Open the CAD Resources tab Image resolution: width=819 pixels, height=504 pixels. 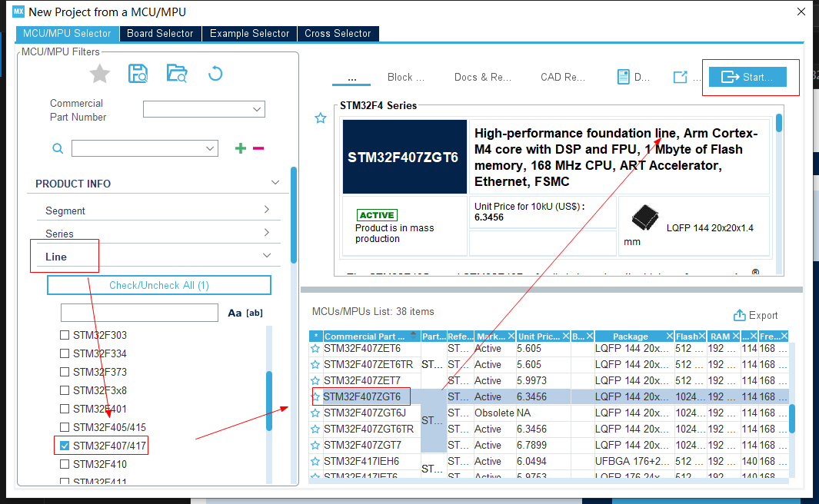(563, 78)
